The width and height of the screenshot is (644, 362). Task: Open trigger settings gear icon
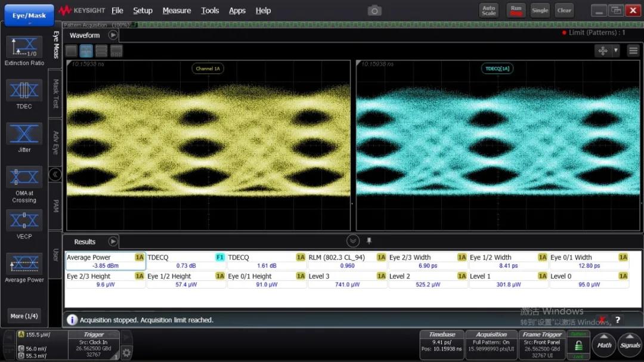(126, 352)
